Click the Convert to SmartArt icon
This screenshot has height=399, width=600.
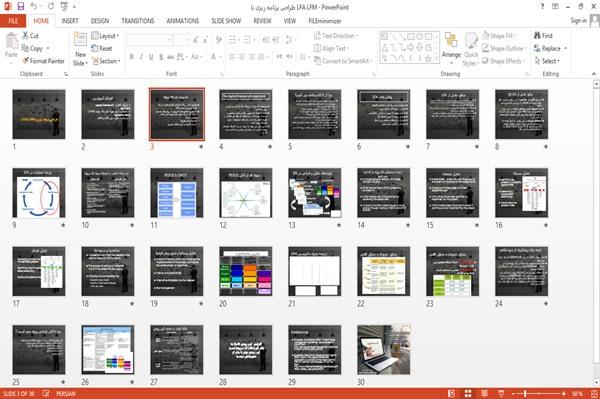[x=317, y=61]
